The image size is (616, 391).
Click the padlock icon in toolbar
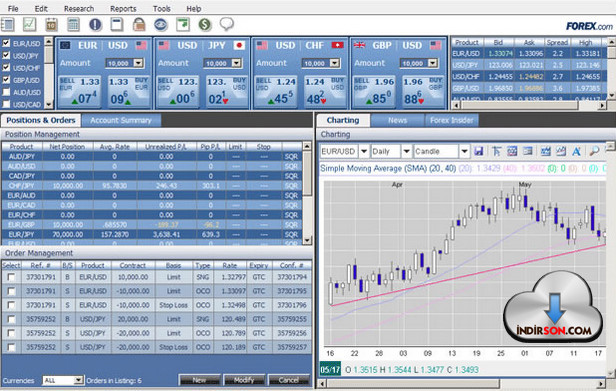(139, 25)
